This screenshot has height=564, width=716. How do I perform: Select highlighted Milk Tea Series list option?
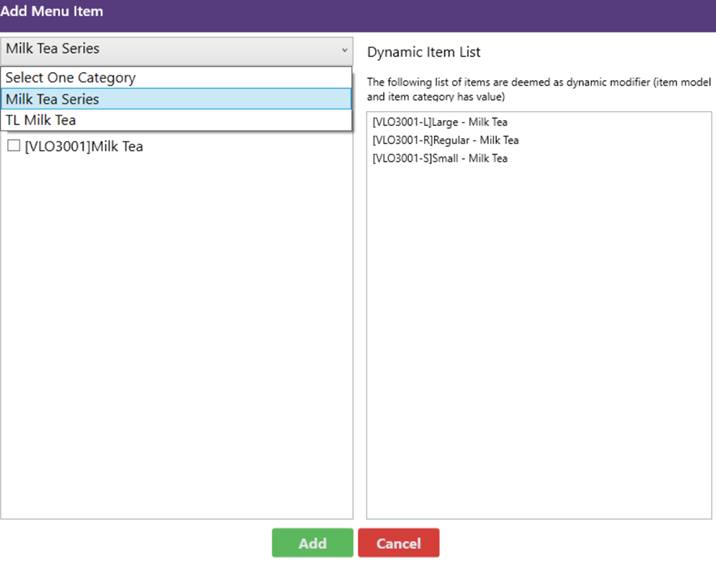(x=52, y=99)
